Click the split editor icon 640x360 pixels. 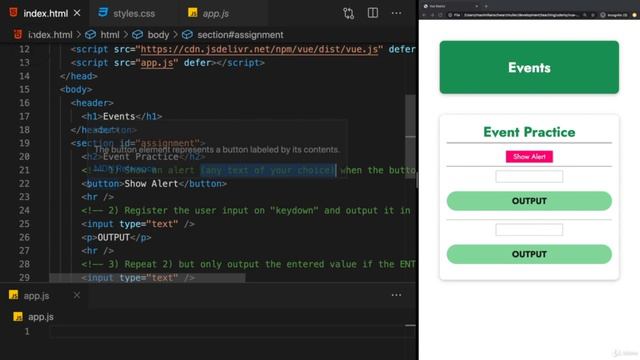coord(372,13)
